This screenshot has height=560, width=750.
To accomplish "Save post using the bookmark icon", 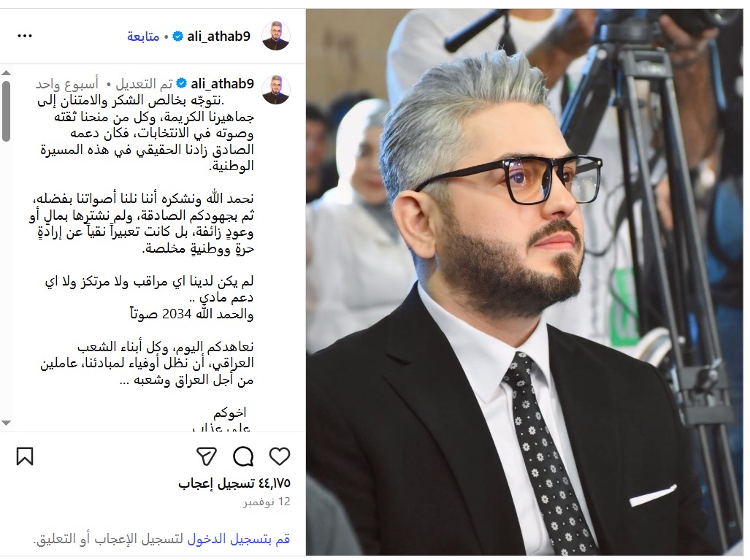I will 25,456.
